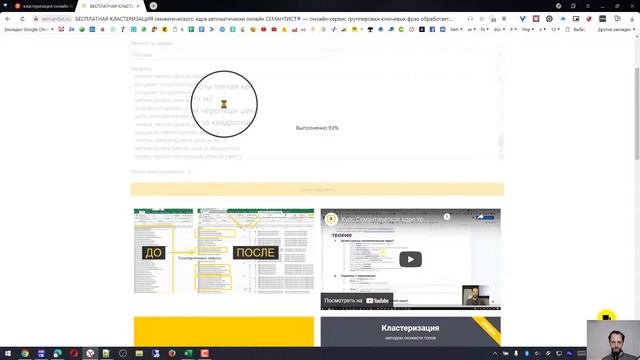Open the ДО / ПОСЛЕ comparison image
Image resolution: width=640 pixels, height=360 pixels.
pyautogui.click(x=224, y=251)
